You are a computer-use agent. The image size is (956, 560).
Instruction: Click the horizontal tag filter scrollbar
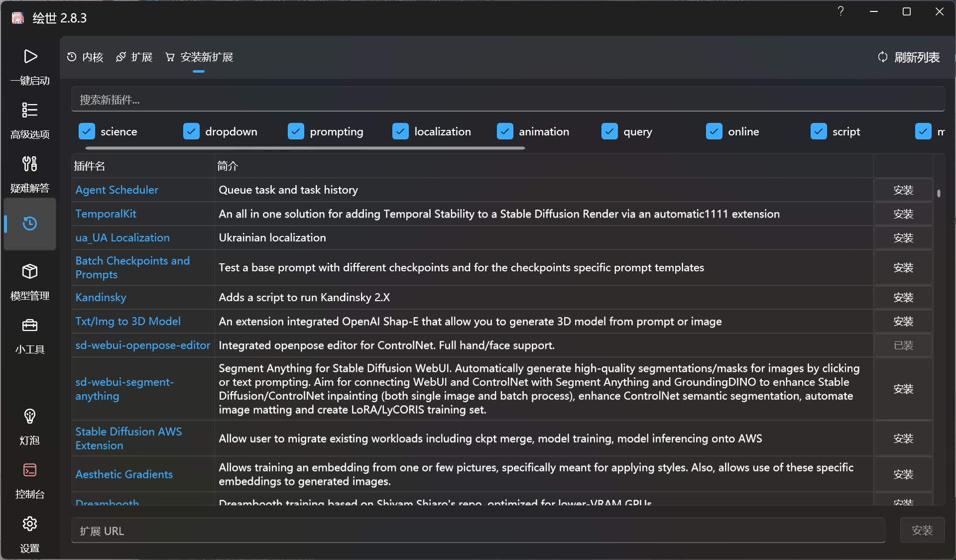[305, 148]
